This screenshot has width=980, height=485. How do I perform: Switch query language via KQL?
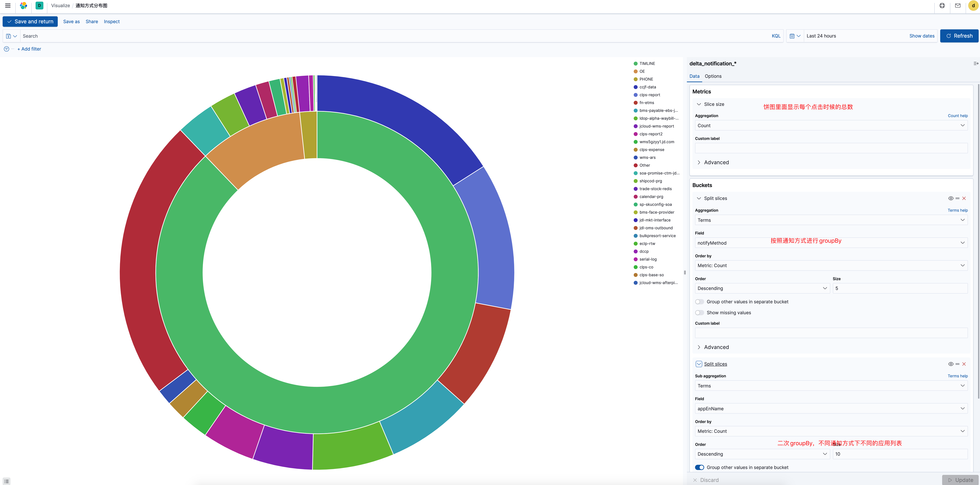point(776,36)
